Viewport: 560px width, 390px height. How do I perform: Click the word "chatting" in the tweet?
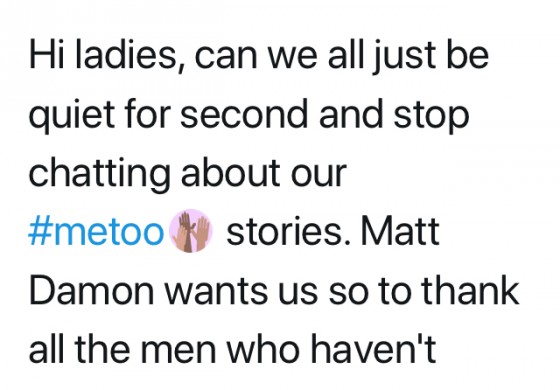[x=99, y=175]
